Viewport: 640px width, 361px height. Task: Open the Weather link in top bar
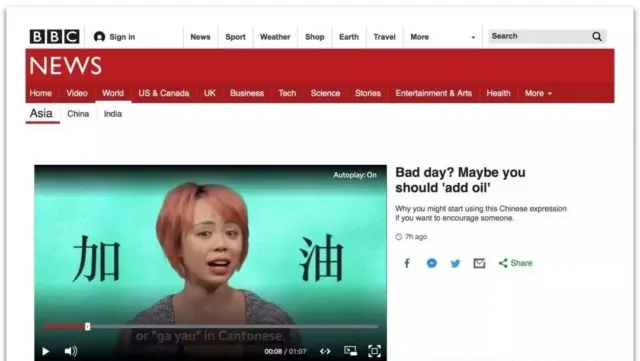click(x=275, y=37)
